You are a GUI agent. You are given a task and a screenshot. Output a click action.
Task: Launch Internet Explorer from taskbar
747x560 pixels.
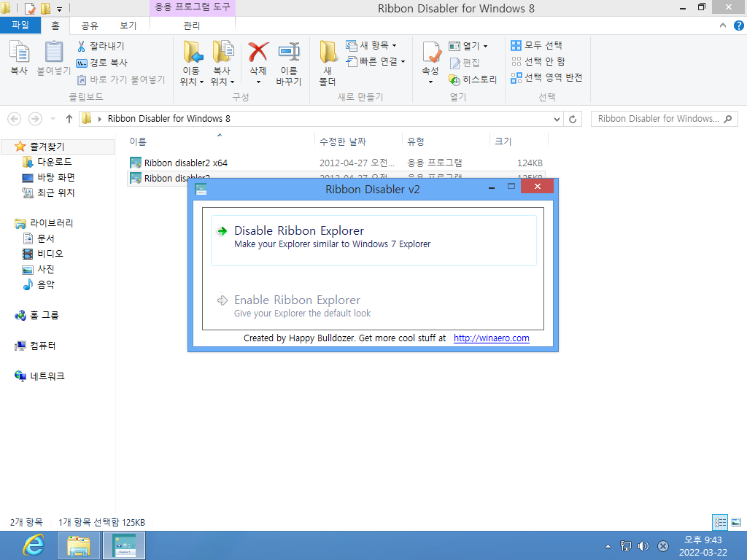[34, 545]
